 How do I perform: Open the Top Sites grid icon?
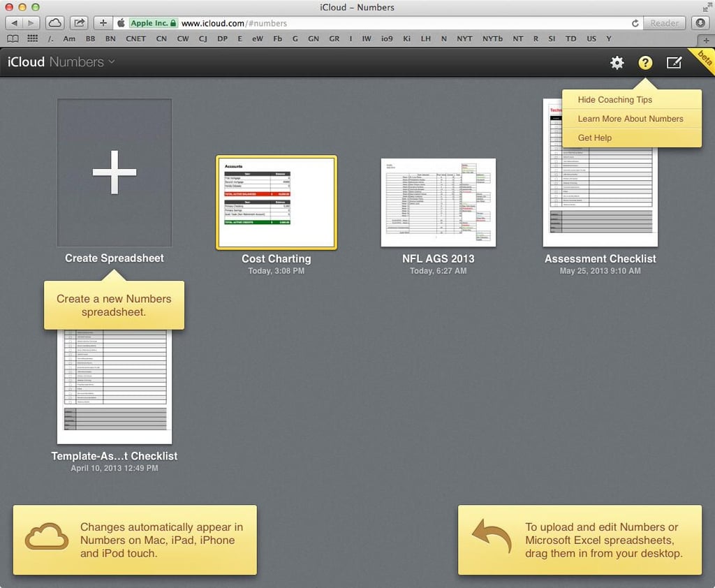[x=32, y=39]
